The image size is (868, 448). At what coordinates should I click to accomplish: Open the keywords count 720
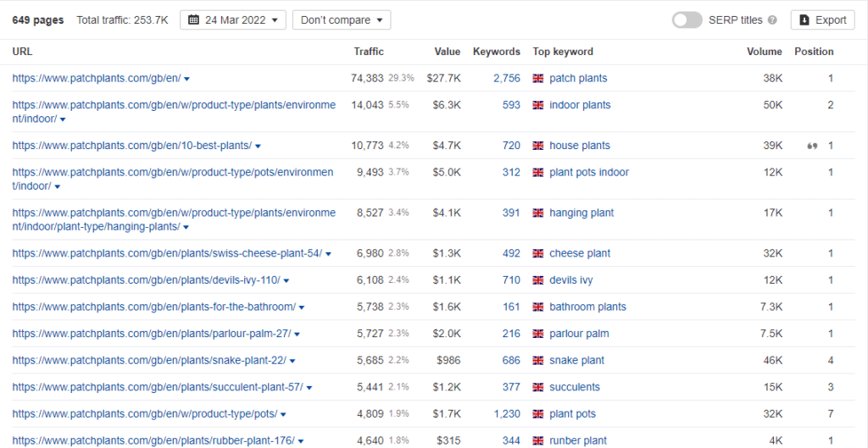tap(511, 146)
